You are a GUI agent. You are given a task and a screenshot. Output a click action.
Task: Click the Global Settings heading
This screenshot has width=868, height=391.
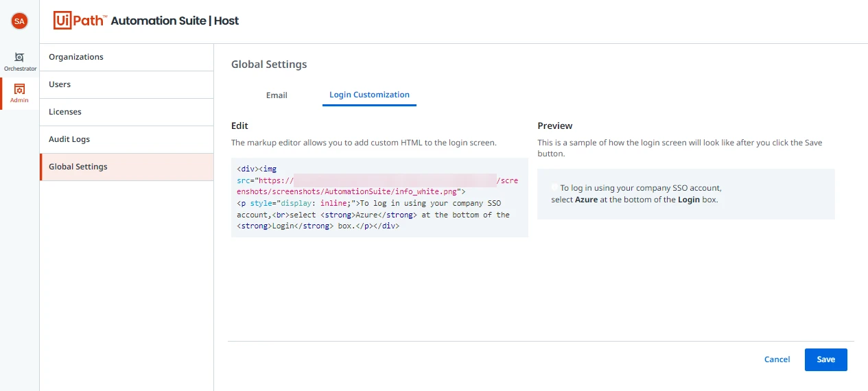point(269,64)
